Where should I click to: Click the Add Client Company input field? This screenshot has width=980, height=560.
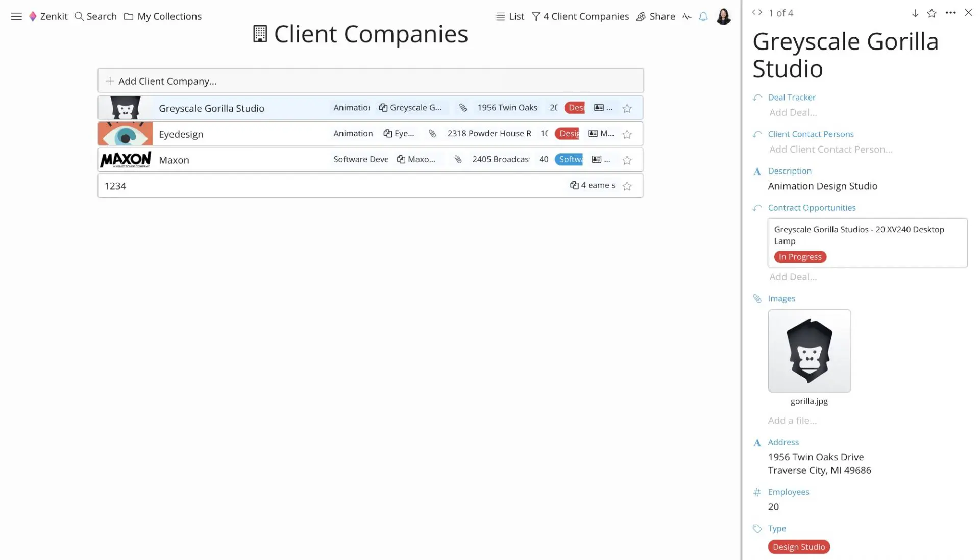[x=371, y=81]
